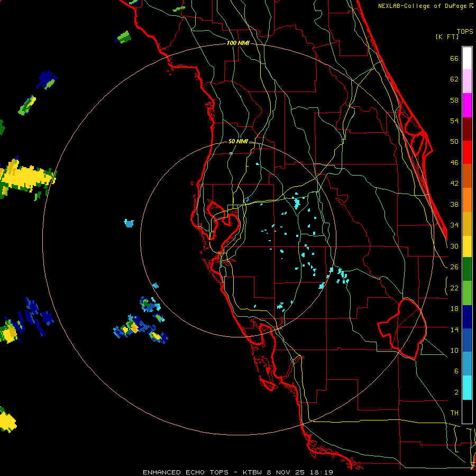Click the 50 value on the scale
The width and height of the screenshot is (476, 476).
click(454, 141)
